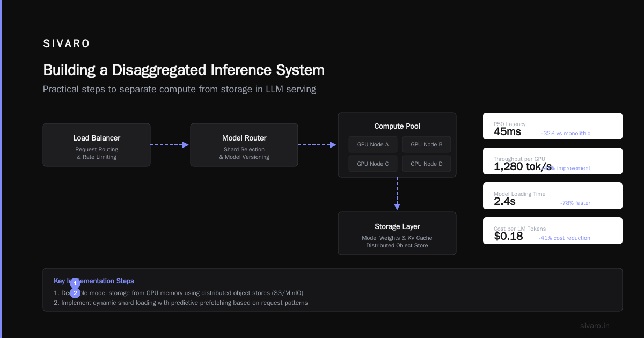The image size is (644, 338).
Task: Click the step 1 numbered badge
Action: click(75, 283)
